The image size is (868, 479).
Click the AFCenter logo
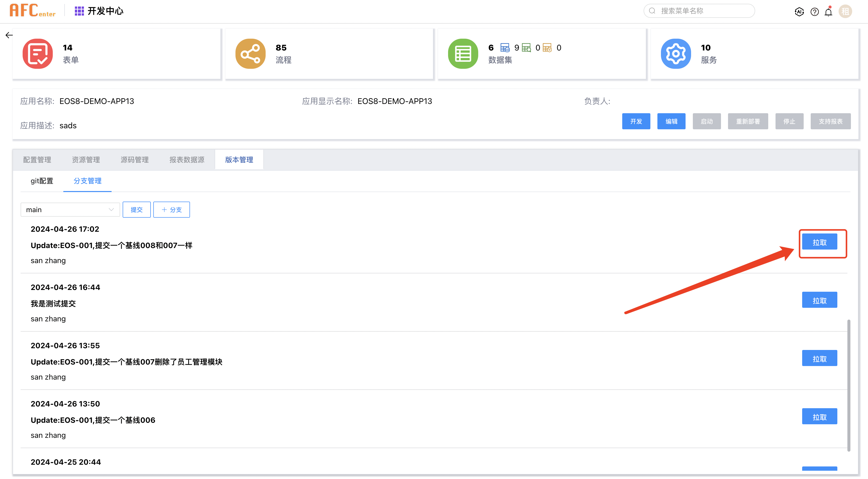32,11
